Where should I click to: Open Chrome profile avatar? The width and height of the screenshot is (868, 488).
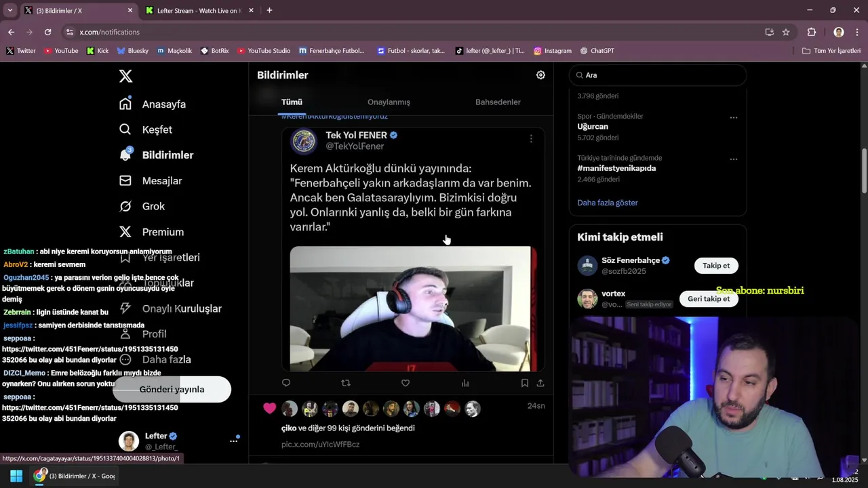(x=839, y=32)
